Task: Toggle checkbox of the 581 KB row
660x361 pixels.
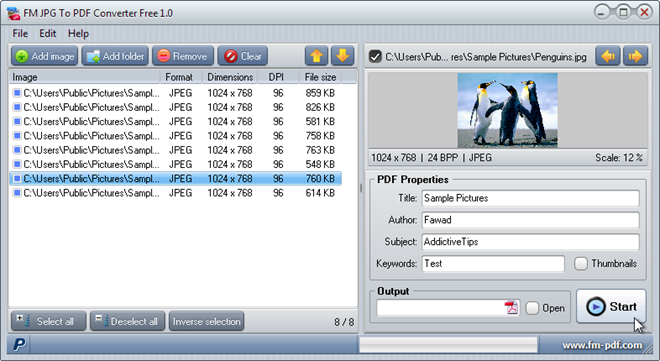Action: click(17, 121)
